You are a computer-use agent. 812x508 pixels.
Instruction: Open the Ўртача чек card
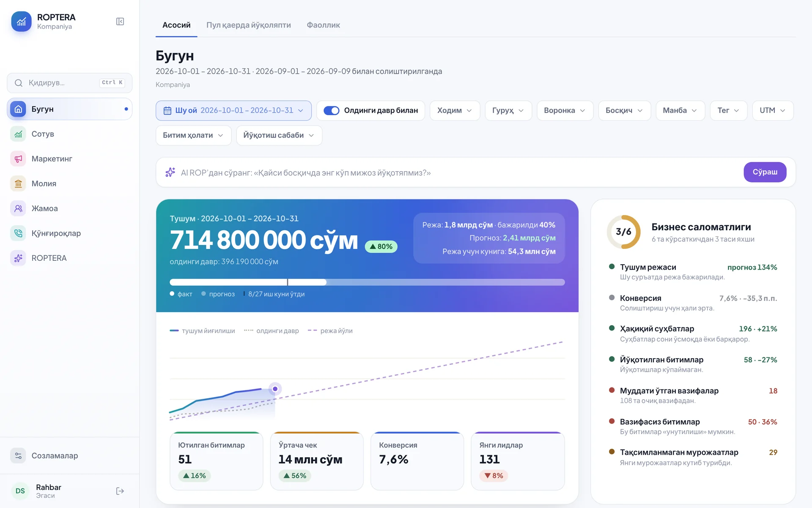tap(317, 461)
